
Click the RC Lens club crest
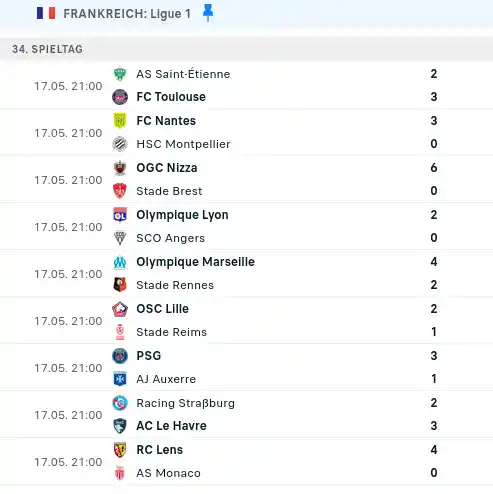pos(120,450)
